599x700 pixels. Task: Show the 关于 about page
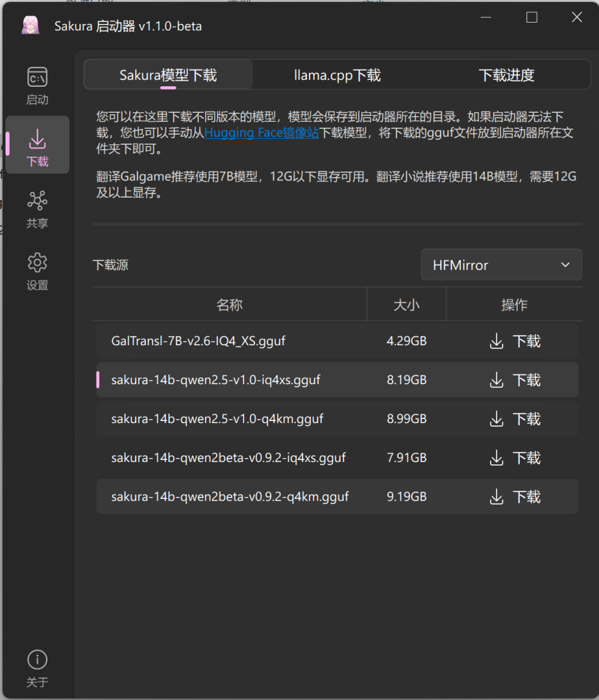coord(37,669)
